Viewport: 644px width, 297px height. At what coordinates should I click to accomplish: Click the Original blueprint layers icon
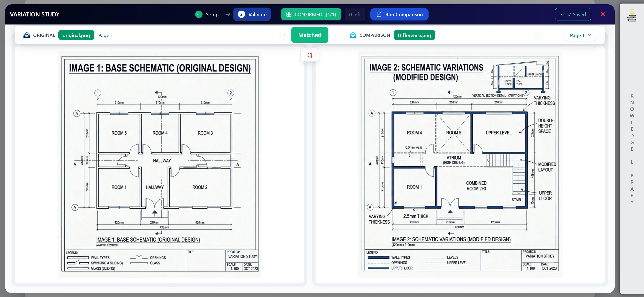click(x=27, y=35)
